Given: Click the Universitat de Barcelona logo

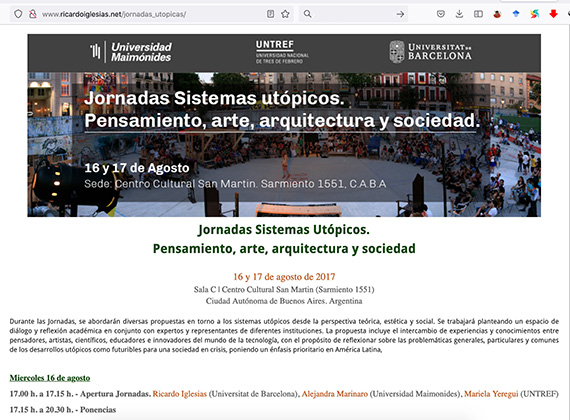Looking at the screenshot, I should point(430,52).
